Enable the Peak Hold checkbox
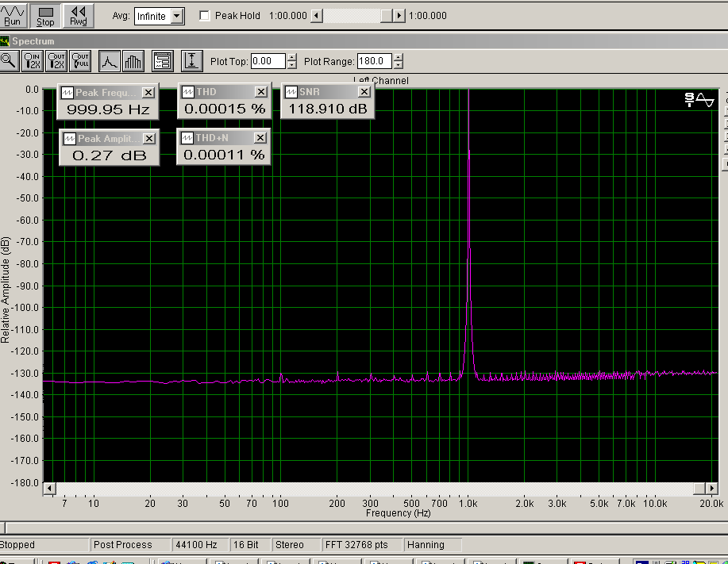The height and width of the screenshot is (564, 728). tap(205, 16)
